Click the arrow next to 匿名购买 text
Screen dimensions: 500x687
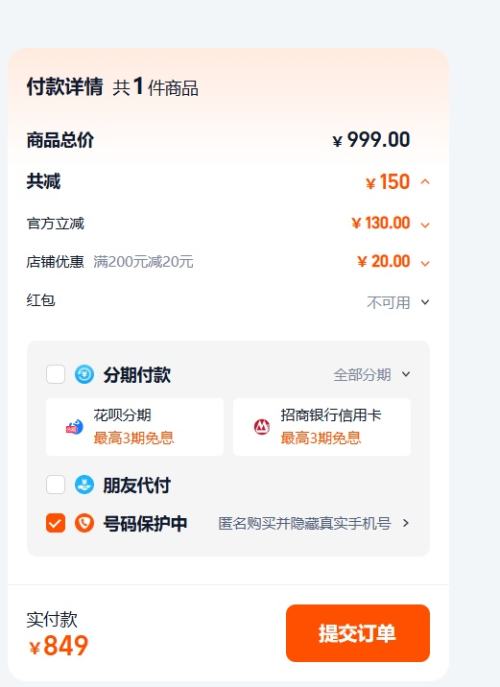406,523
